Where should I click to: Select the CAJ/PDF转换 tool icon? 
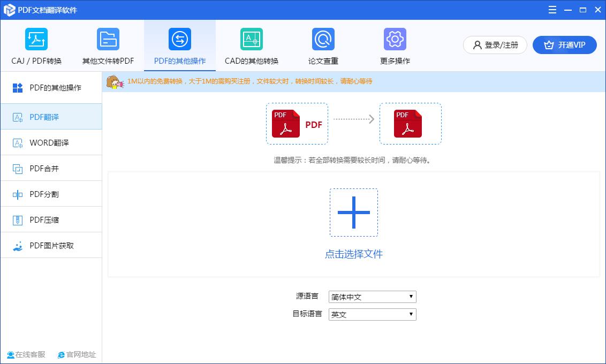point(36,39)
